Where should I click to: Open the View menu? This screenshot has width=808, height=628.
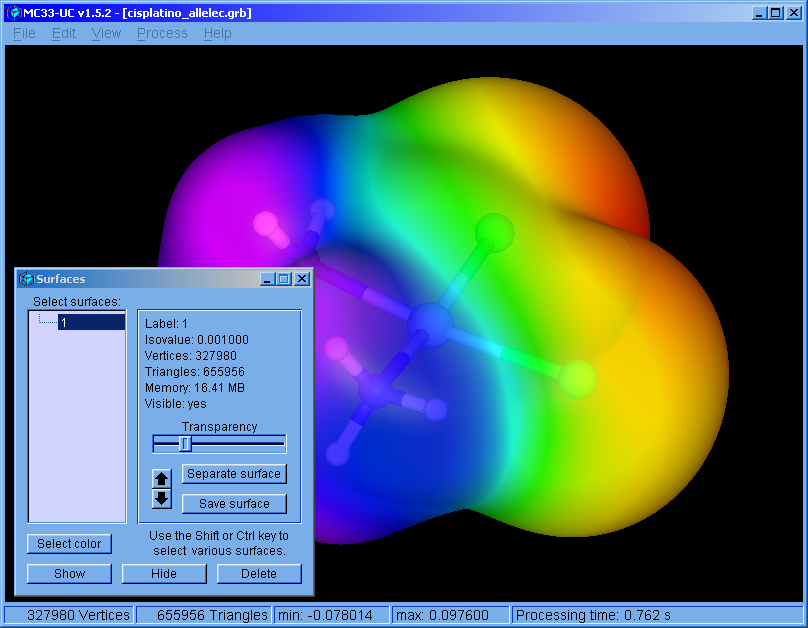tap(106, 33)
